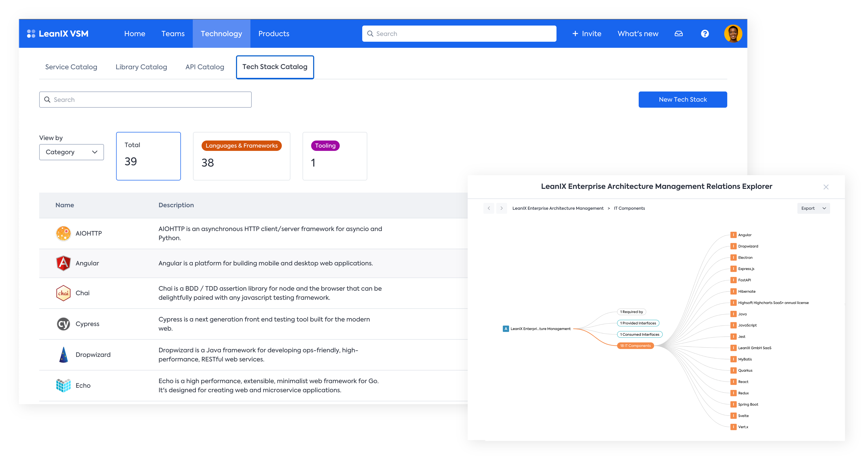Click the Dropwizard wizard hat icon
The image size is (868, 463).
click(x=63, y=354)
